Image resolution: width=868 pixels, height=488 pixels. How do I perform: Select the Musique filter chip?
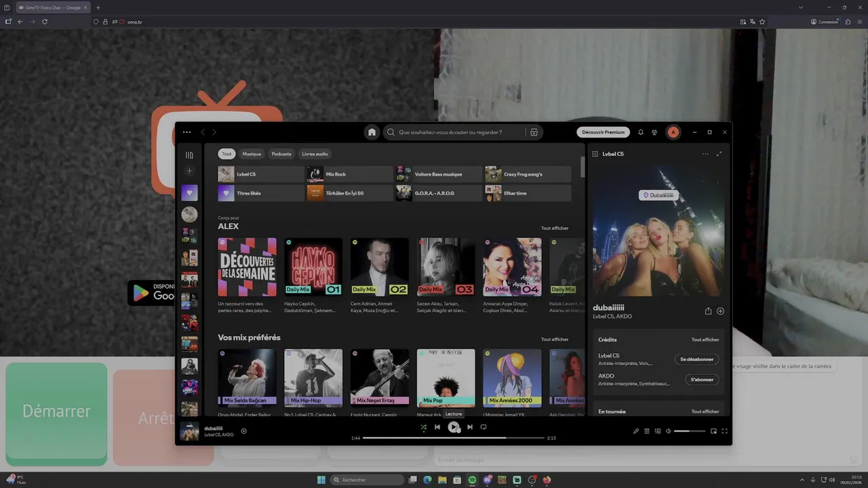[x=252, y=154]
